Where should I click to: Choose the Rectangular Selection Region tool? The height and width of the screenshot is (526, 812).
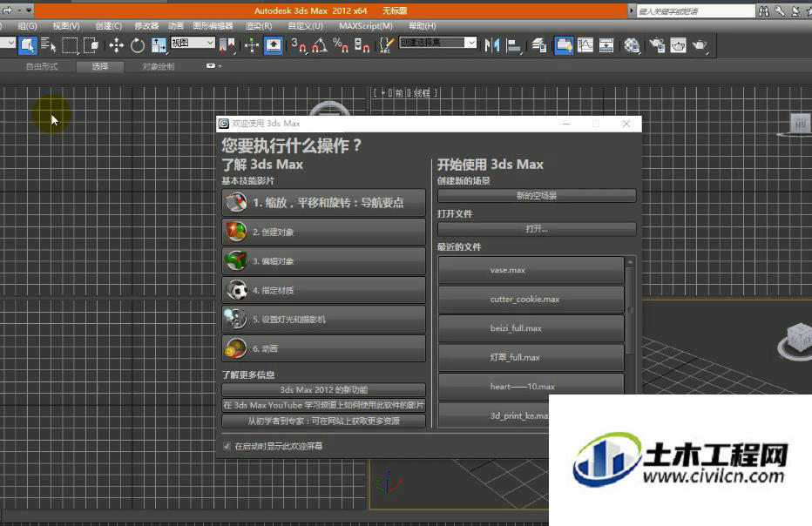(x=70, y=45)
